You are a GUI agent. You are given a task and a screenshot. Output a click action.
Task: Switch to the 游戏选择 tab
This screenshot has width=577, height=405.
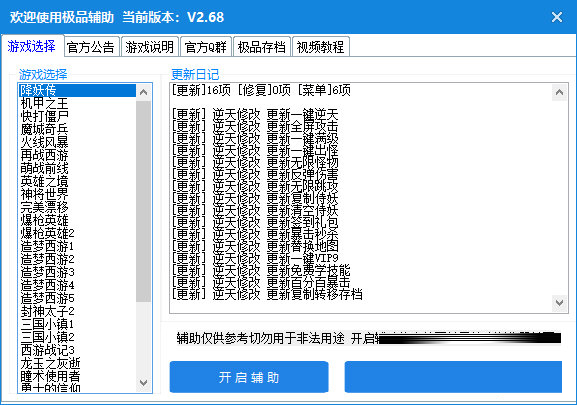point(32,46)
